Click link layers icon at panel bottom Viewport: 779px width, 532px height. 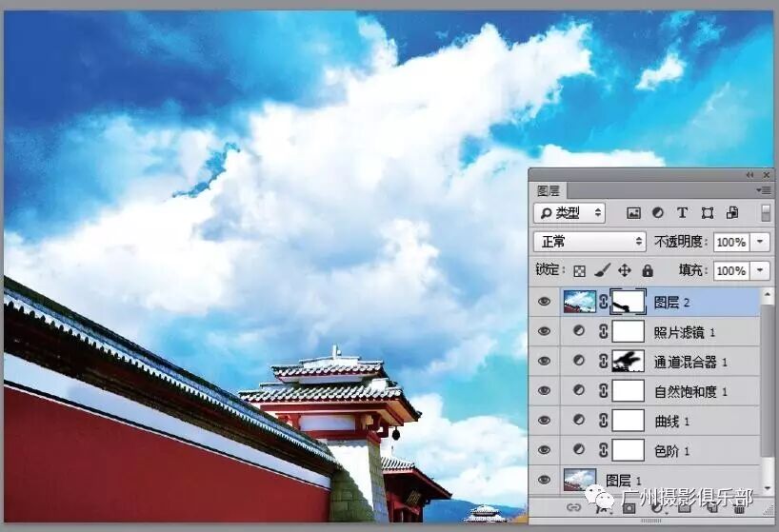[x=574, y=507]
